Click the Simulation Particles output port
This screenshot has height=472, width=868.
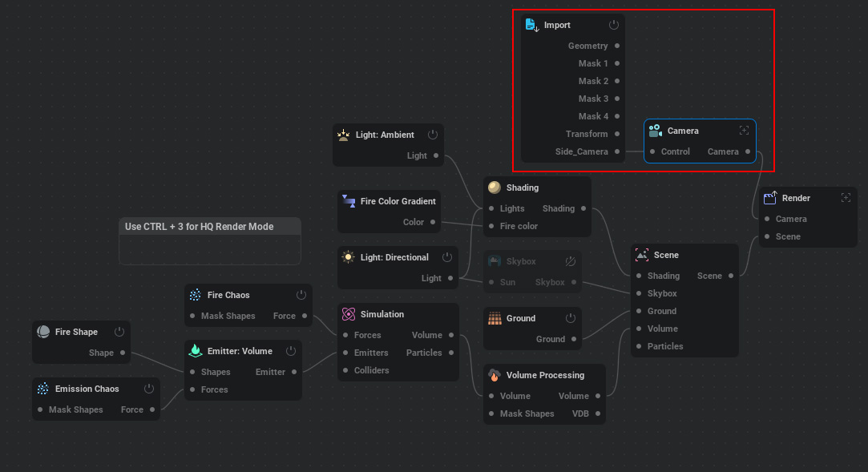[x=451, y=353]
